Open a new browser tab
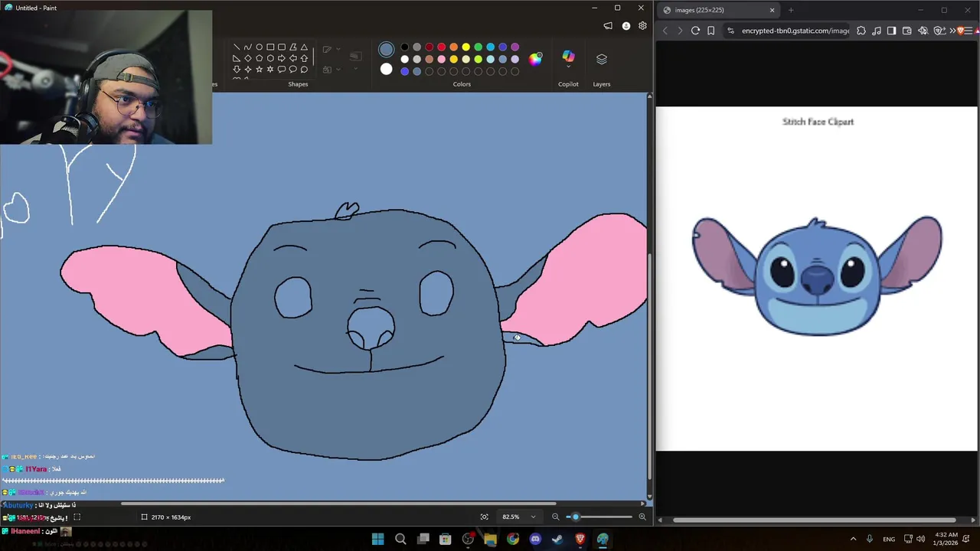 point(791,10)
